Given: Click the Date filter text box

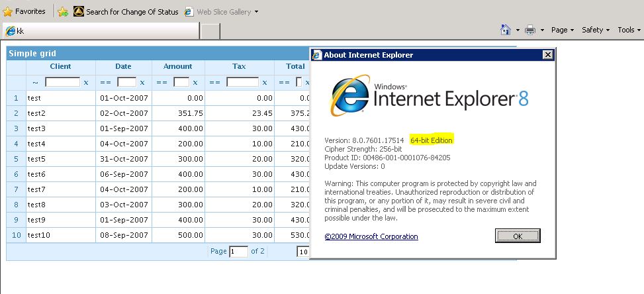Looking at the screenshot, I should (127, 82).
